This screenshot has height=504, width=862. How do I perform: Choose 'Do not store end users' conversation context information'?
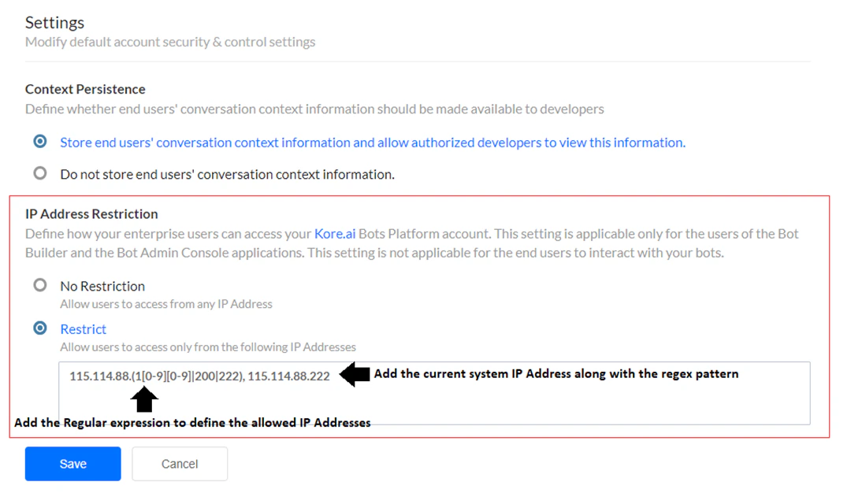click(39, 173)
